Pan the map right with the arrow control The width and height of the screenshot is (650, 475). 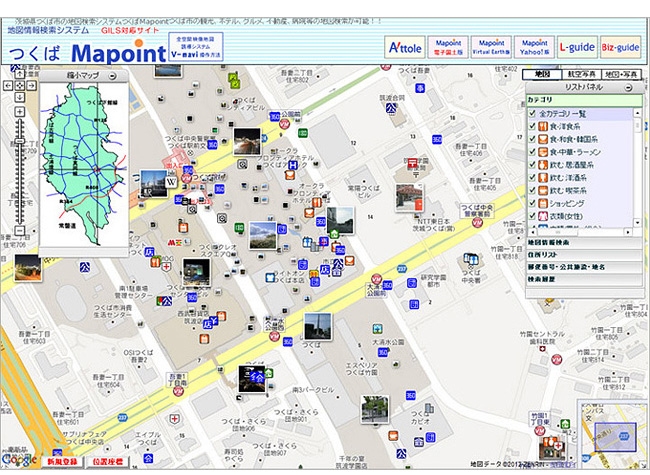pos(31,86)
